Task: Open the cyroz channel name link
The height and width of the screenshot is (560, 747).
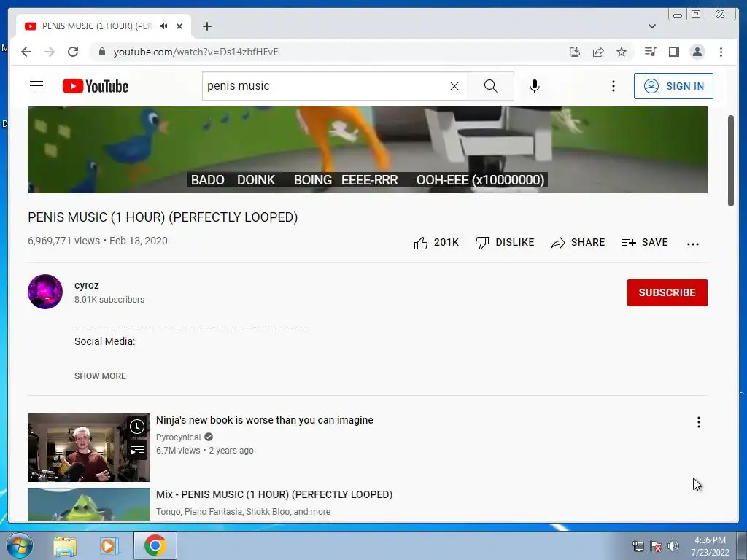Action: 87,285
